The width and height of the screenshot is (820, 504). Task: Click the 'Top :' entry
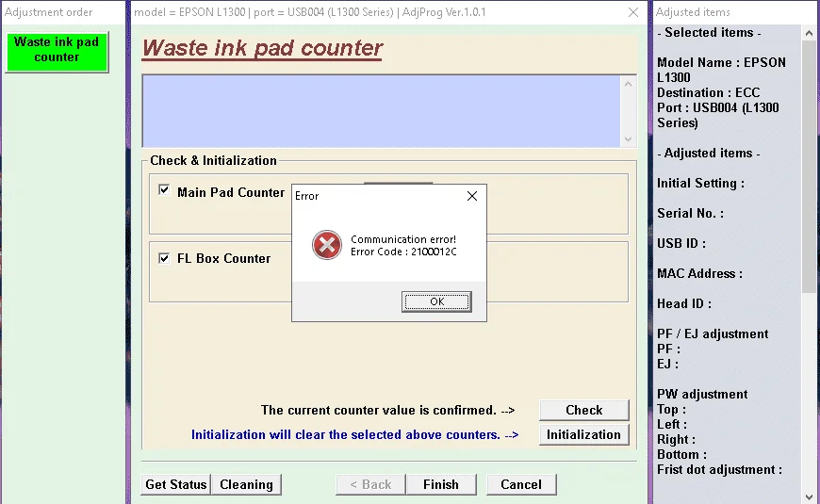point(671,410)
